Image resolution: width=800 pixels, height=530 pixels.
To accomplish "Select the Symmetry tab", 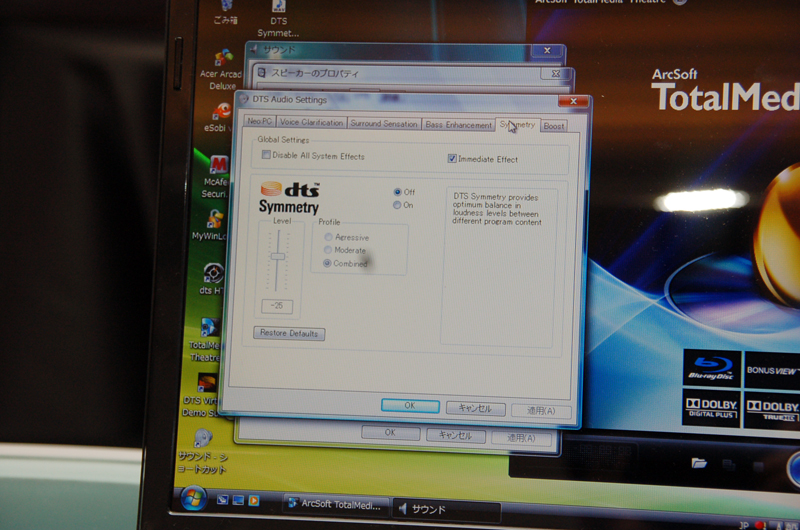I will [x=517, y=124].
